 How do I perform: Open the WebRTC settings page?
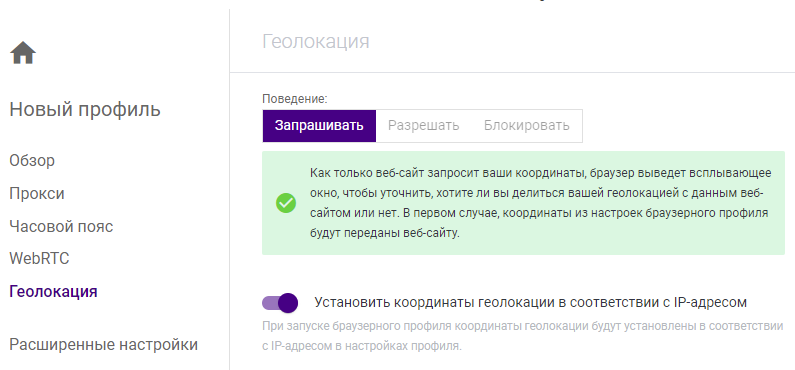coord(40,258)
